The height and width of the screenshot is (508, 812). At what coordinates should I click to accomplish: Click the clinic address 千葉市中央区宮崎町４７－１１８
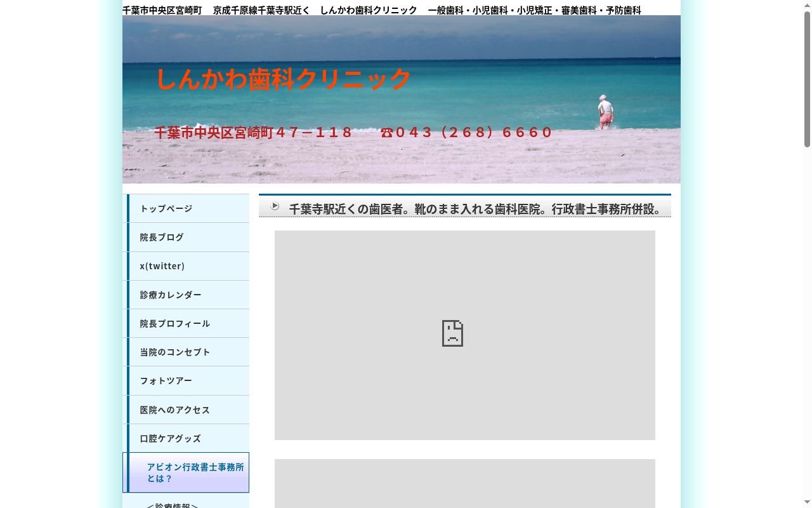(254, 133)
